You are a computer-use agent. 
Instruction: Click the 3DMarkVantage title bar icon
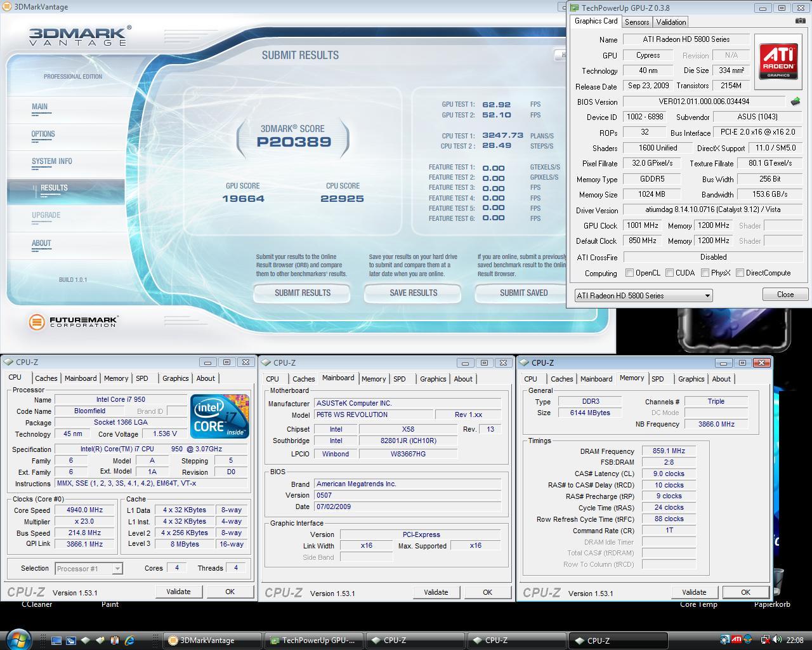[x=6, y=7]
